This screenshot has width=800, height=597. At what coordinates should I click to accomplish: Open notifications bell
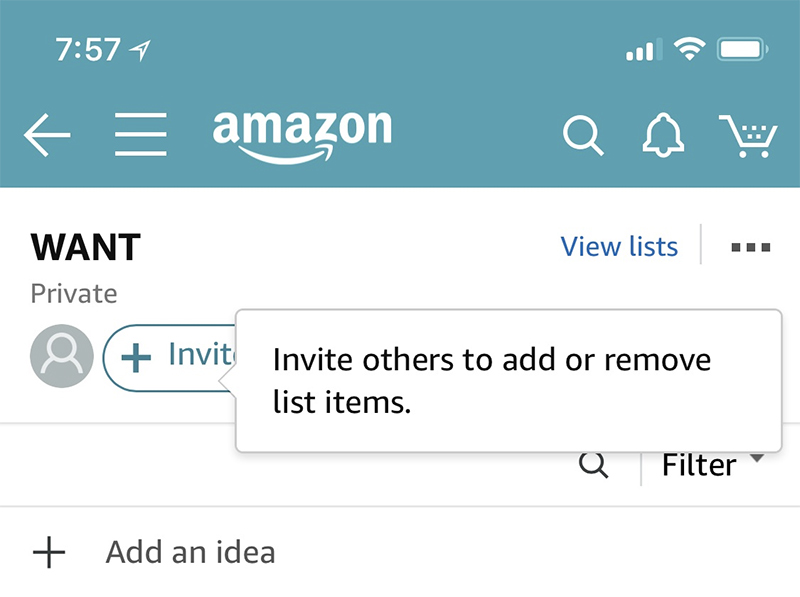tap(663, 135)
